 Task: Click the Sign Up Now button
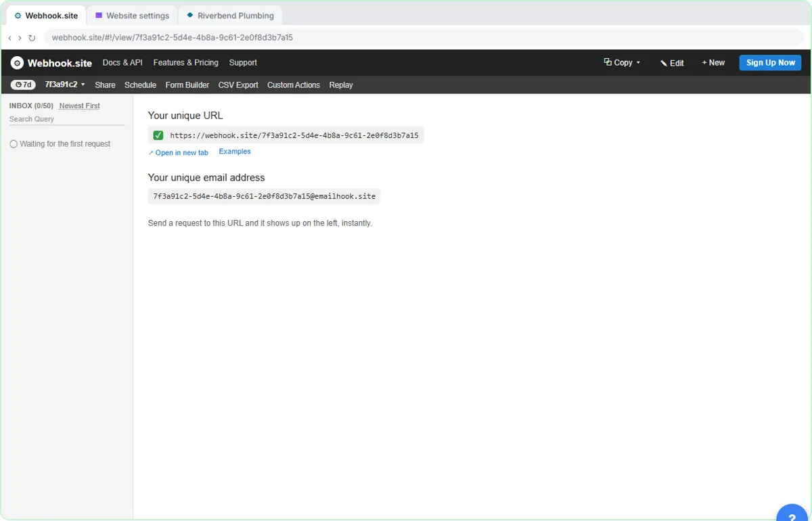770,63
